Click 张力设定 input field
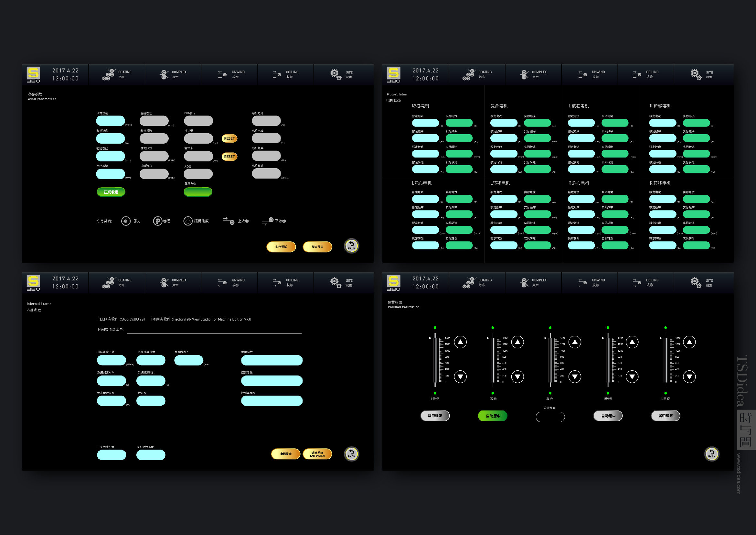756x535 pixels. pyautogui.click(x=110, y=121)
